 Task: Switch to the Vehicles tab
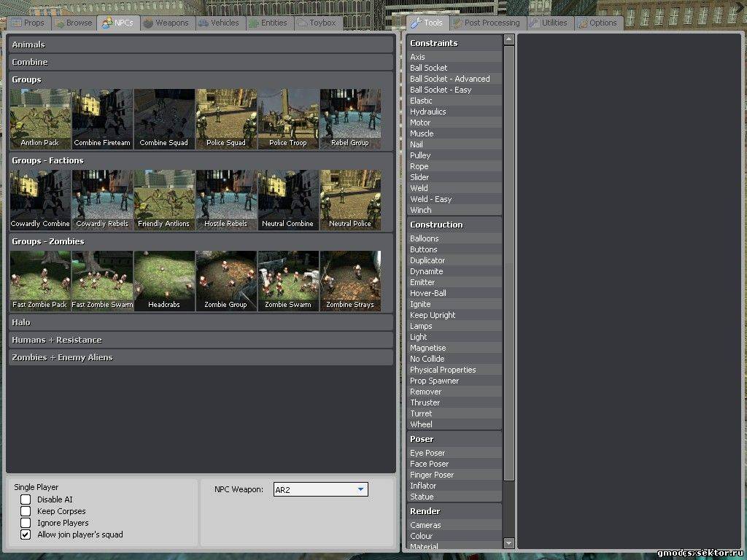(220, 23)
